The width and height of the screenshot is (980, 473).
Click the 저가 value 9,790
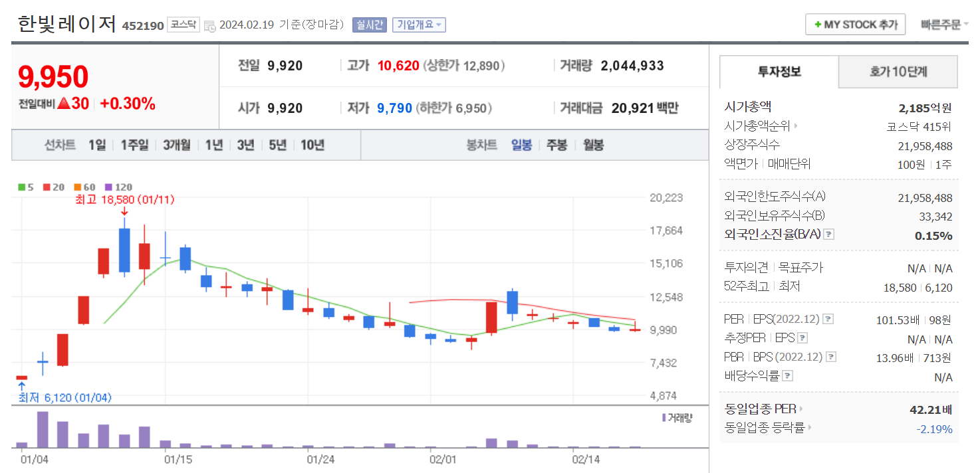[x=395, y=108]
